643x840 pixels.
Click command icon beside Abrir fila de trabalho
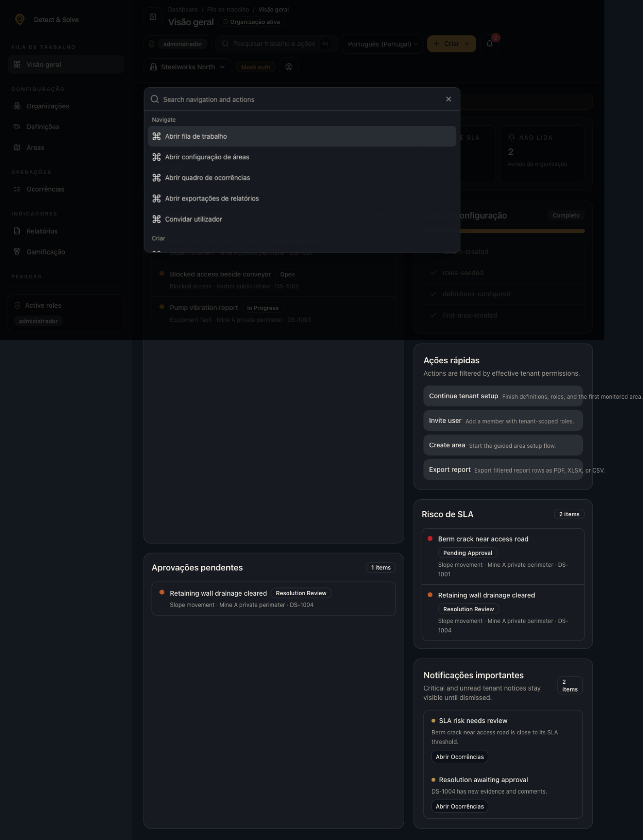click(157, 136)
